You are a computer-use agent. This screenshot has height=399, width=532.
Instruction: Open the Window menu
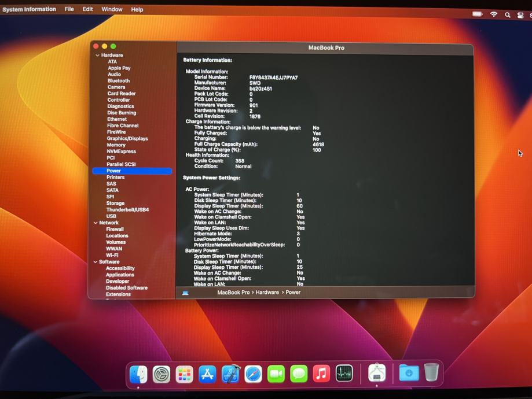112,9
